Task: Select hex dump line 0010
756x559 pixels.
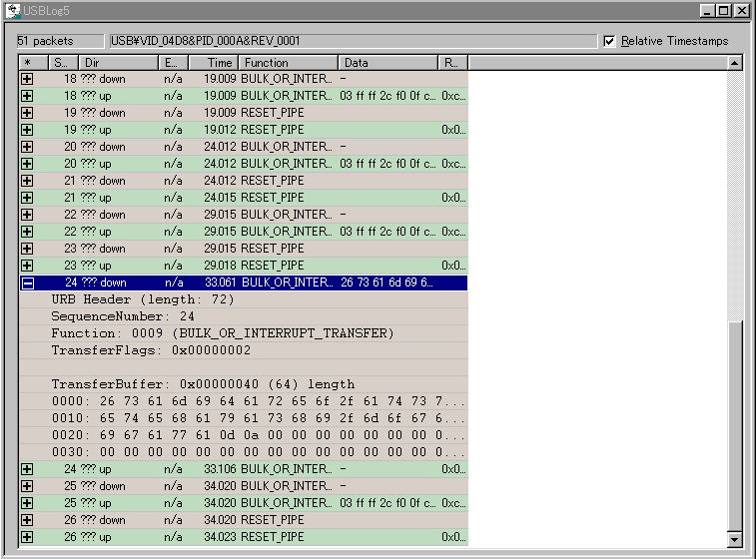Action: click(258, 418)
